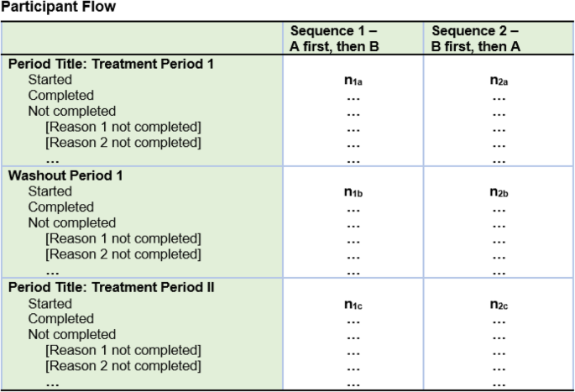Select Reason 2 under Washout Period 1
This screenshot has height=392, width=575.
(x=123, y=254)
